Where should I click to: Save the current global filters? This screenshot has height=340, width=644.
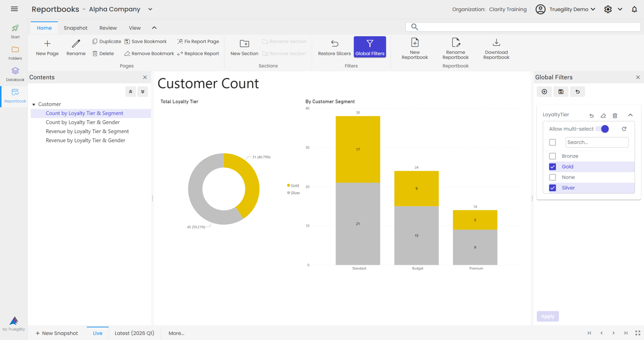(x=560, y=92)
